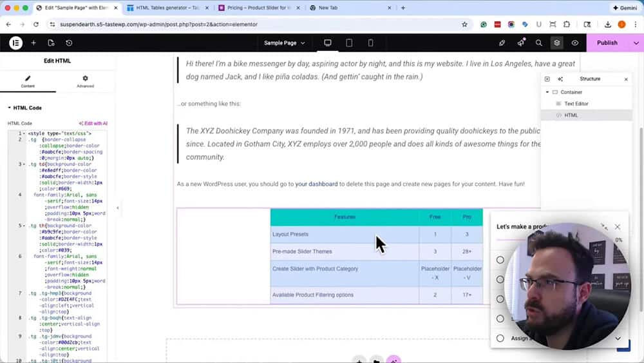Click the Structure panel collapse-all icon
The height and width of the screenshot is (363, 644).
click(x=547, y=79)
